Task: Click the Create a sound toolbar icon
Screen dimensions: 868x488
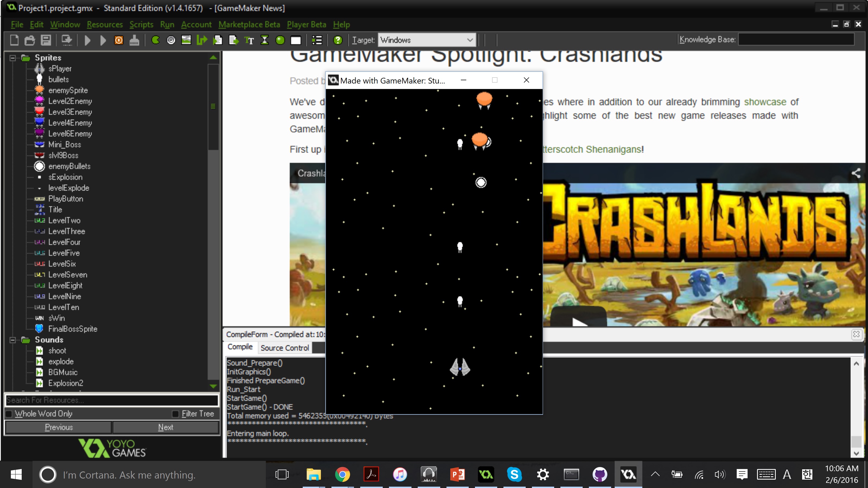Action: pos(171,40)
